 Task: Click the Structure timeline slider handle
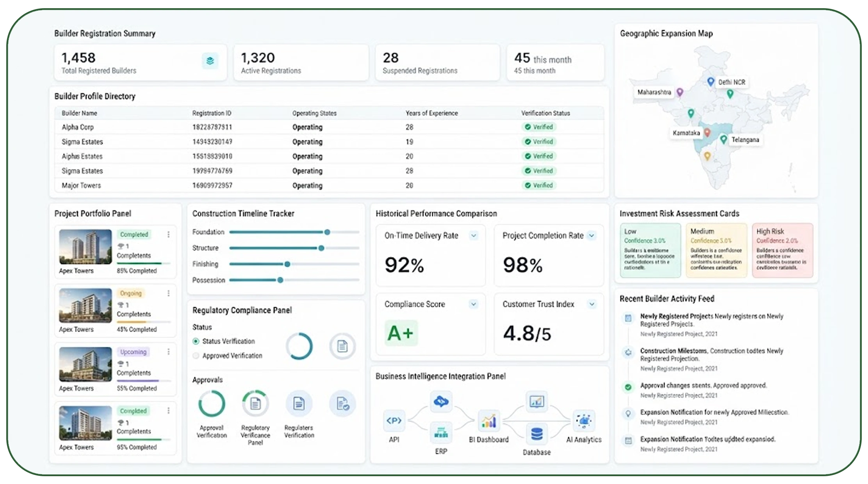pos(321,248)
